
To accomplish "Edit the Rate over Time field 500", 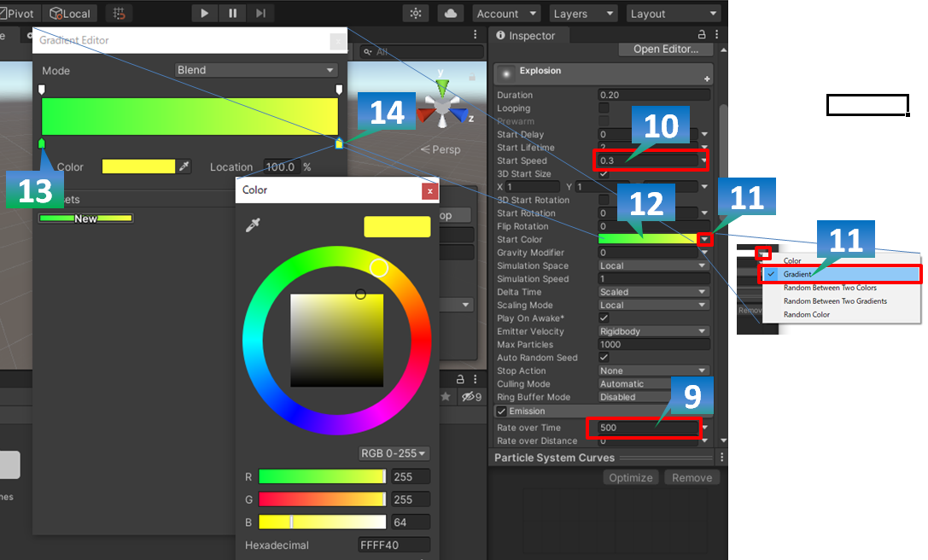I will pos(649,428).
